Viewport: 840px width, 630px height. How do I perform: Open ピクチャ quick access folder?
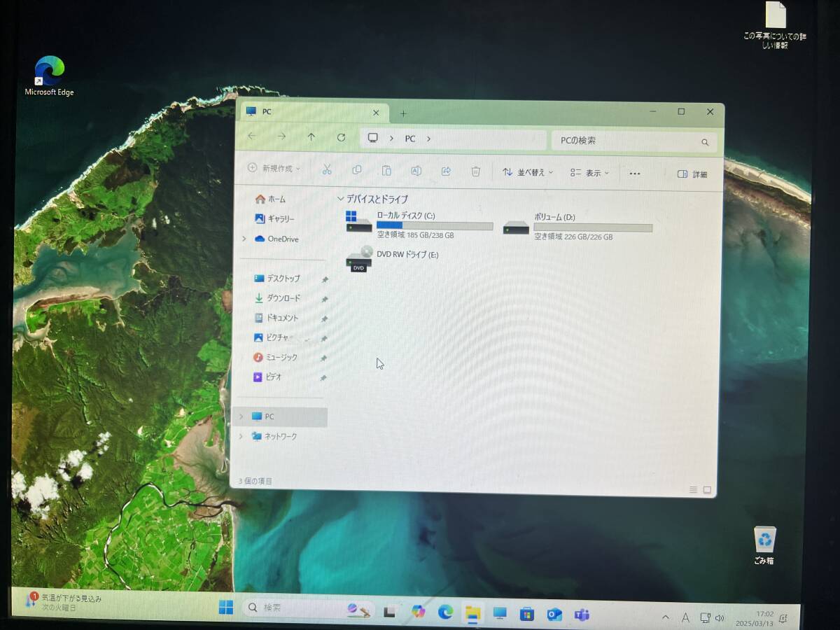272,337
